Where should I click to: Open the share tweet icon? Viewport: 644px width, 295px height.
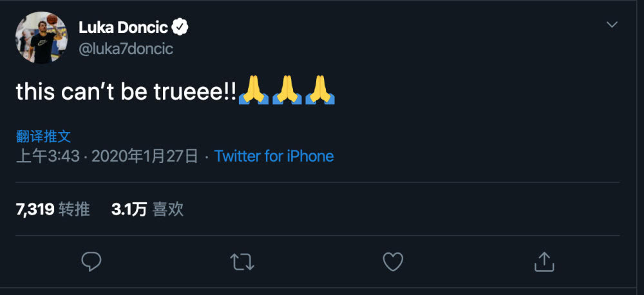pyautogui.click(x=544, y=261)
